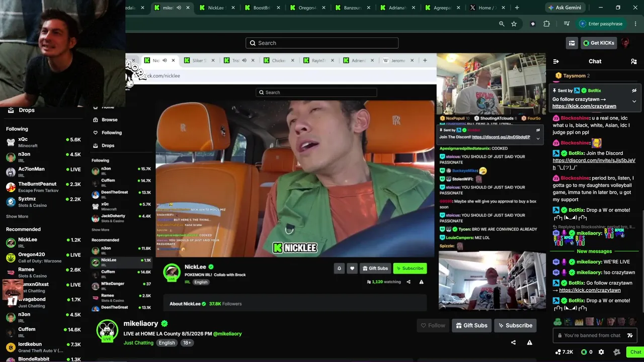
Task: Close the Oregon4 browser tab
Action: tap(324, 8)
